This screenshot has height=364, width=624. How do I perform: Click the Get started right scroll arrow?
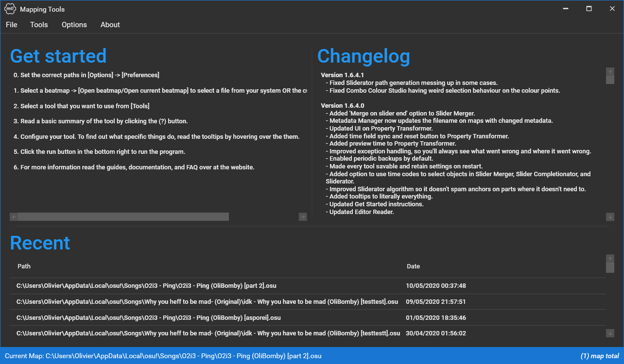tap(303, 217)
